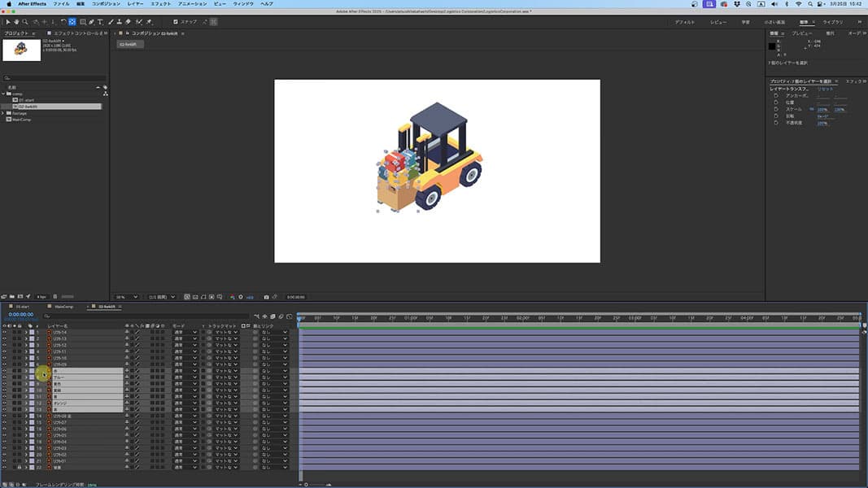The width and height of the screenshot is (868, 488).
Task: Hide layer 1 with its eye toggle
Action: (x=4, y=332)
